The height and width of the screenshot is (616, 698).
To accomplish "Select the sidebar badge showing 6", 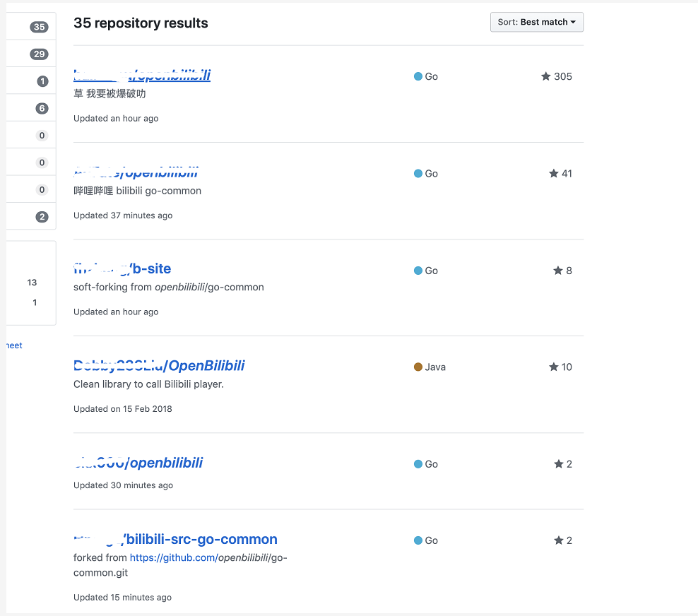I will click(42, 108).
